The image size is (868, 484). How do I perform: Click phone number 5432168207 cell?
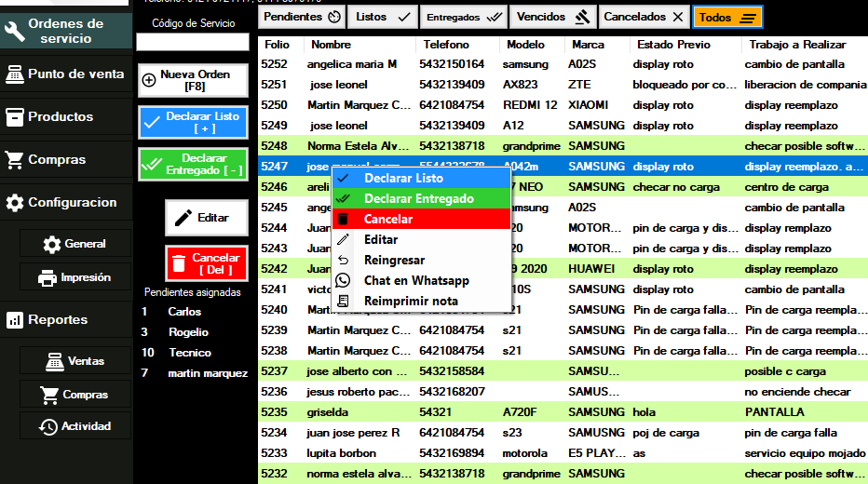click(452, 392)
